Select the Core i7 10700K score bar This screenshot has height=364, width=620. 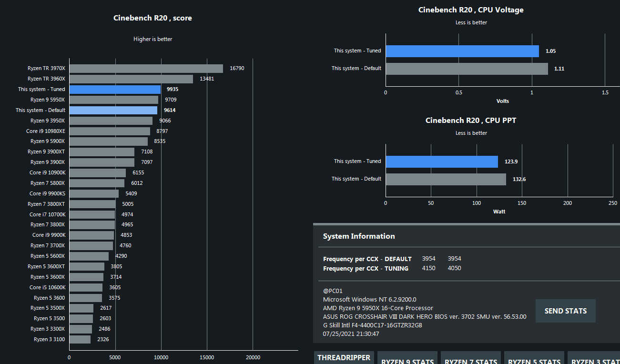pos(92,215)
